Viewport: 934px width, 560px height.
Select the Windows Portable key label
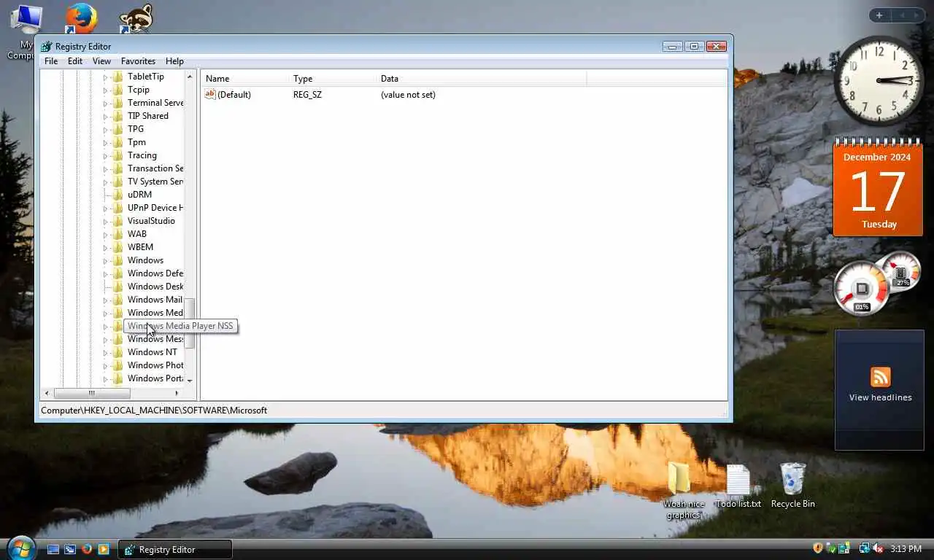[155, 378]
